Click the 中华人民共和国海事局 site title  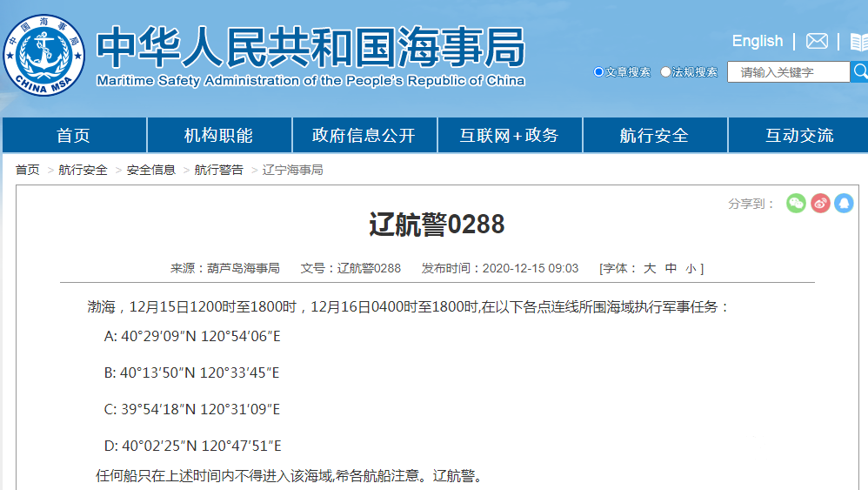coord(310,48)
